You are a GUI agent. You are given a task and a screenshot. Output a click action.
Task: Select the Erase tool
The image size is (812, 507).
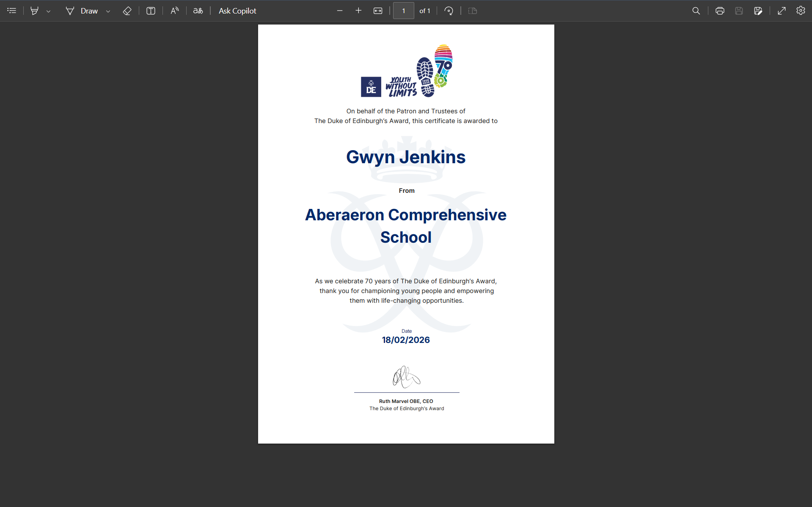[127, 11]
